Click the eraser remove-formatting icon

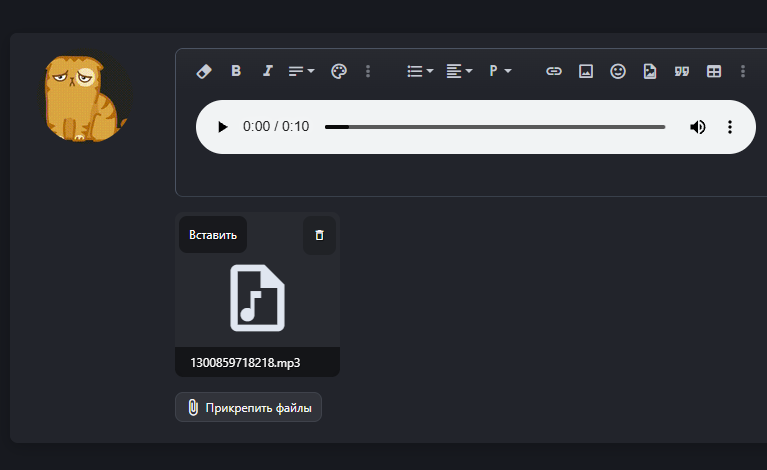coord(204,71)
